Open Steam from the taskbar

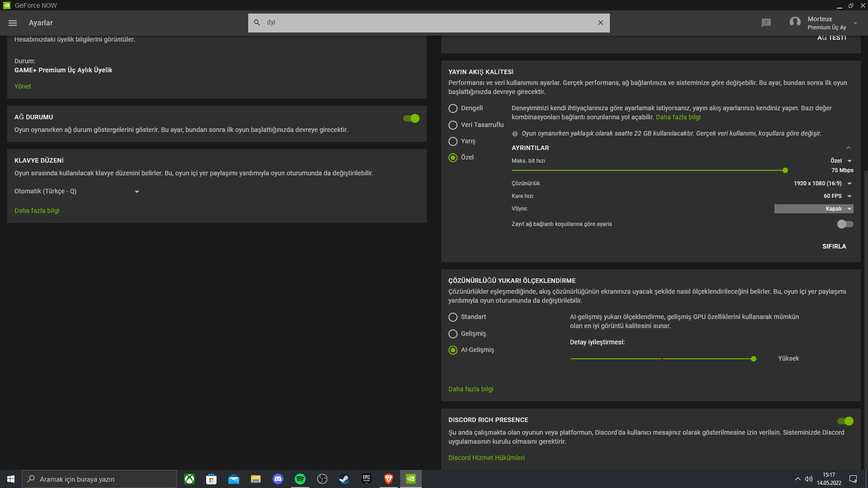pos(344,479)
